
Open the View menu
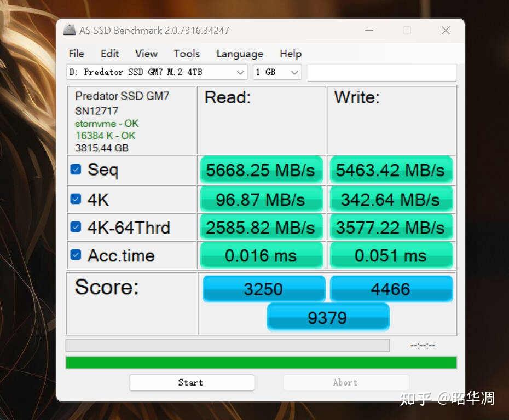pyautogui.click(x=146, y=54)
